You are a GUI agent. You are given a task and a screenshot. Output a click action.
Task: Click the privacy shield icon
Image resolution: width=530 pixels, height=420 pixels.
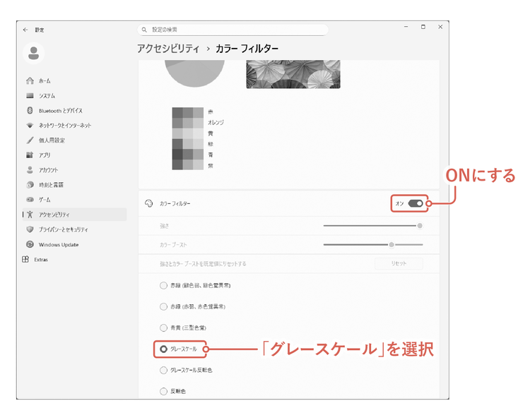point(30,229)
